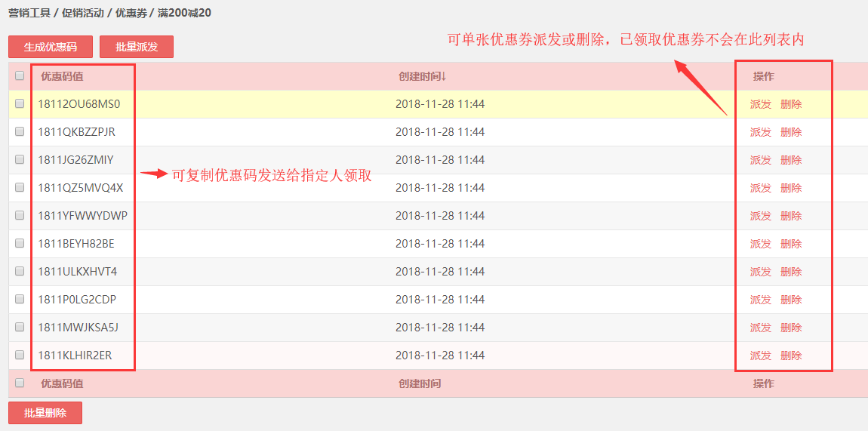The width and height of the screenshot is (868, 431).
Task: Click the 批量派发 button
Action: (137, 47)
